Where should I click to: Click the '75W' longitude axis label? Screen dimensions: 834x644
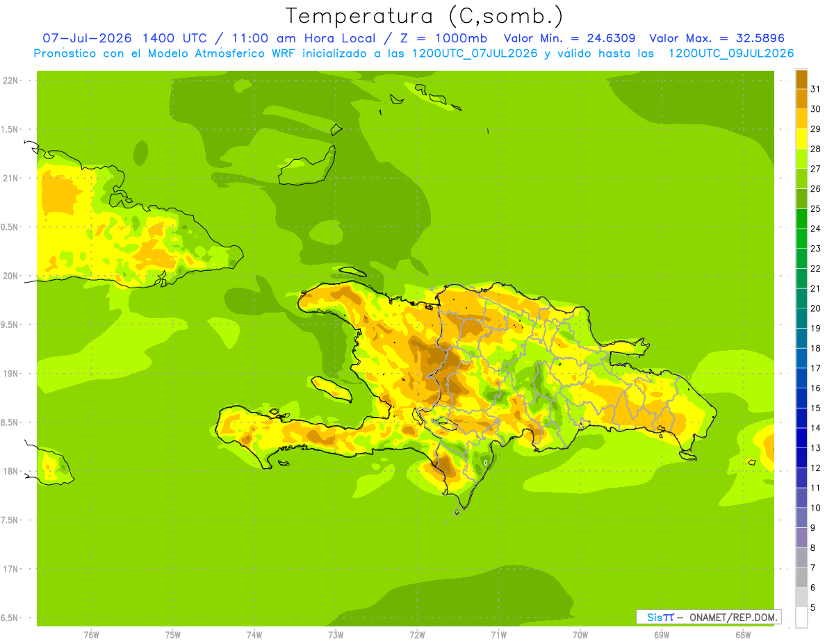pos(173,634)
